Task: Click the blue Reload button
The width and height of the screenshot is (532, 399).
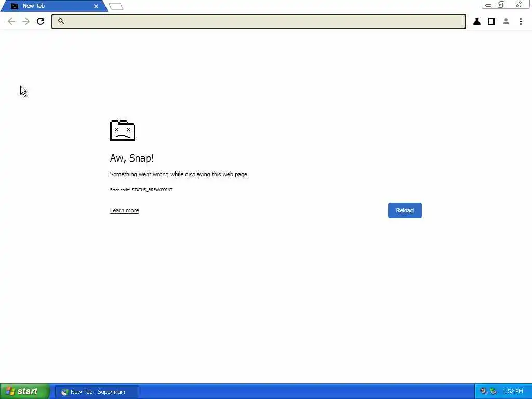Action: point(405,210)
